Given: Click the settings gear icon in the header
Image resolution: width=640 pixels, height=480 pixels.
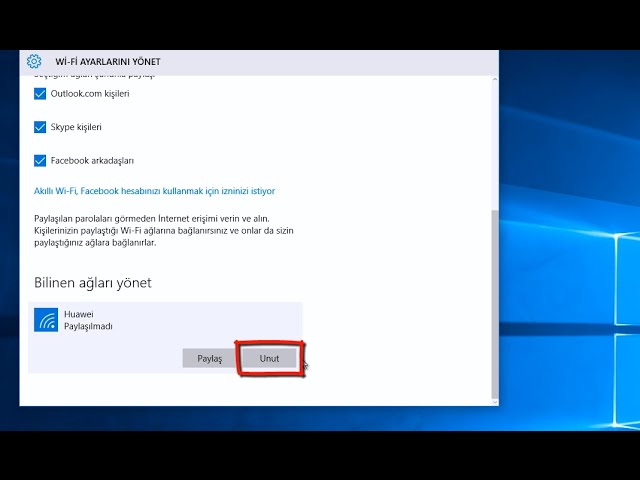Looking at the screenshot, I should (34, 61).
